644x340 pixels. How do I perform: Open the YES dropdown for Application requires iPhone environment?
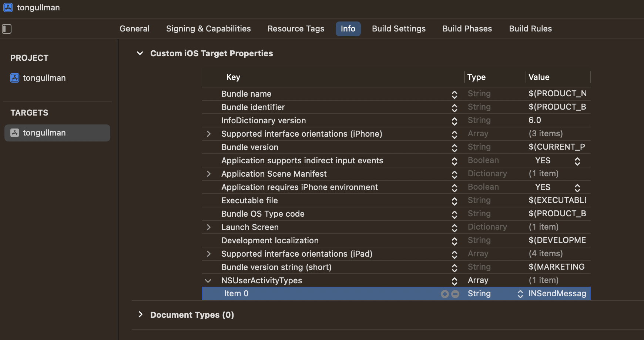click(x=577, y=187)
